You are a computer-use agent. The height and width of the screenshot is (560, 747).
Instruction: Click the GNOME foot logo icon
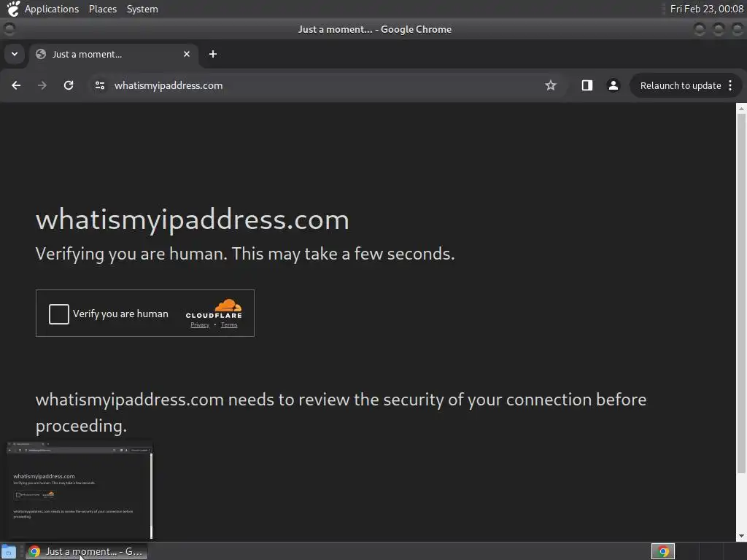pyautogui.click(x=13, y=9)
